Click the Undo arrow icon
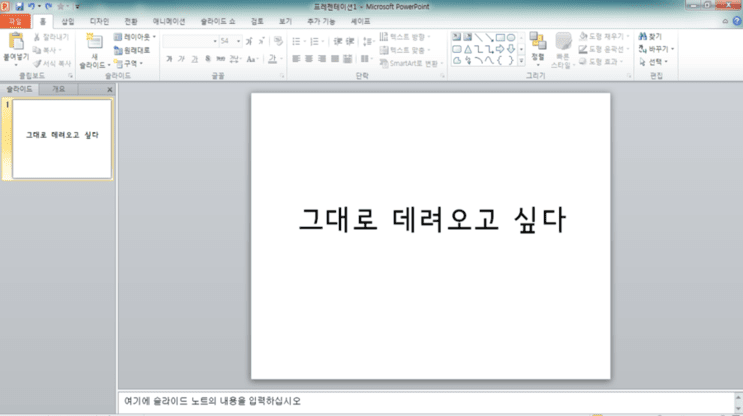Viewport: 743px width, 416px height. coord(31,7)
